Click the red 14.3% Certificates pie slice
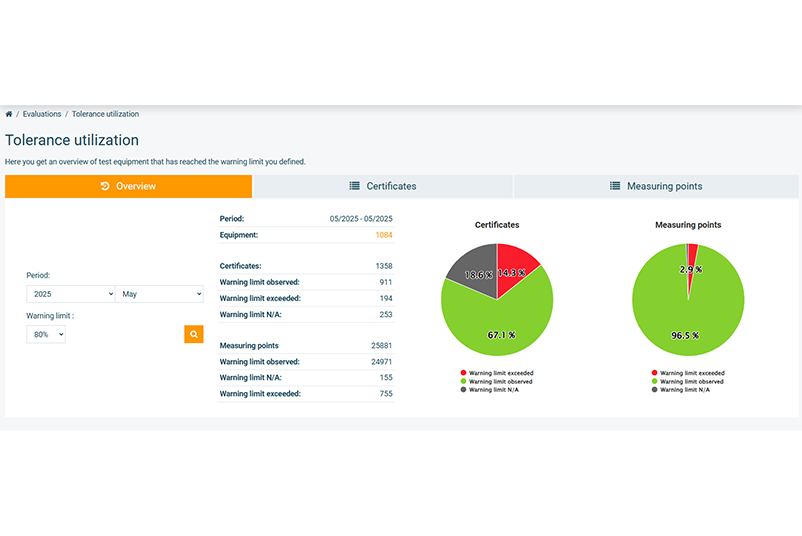The width and height of the screenshot is (802, 536). [x=515, y=264]
